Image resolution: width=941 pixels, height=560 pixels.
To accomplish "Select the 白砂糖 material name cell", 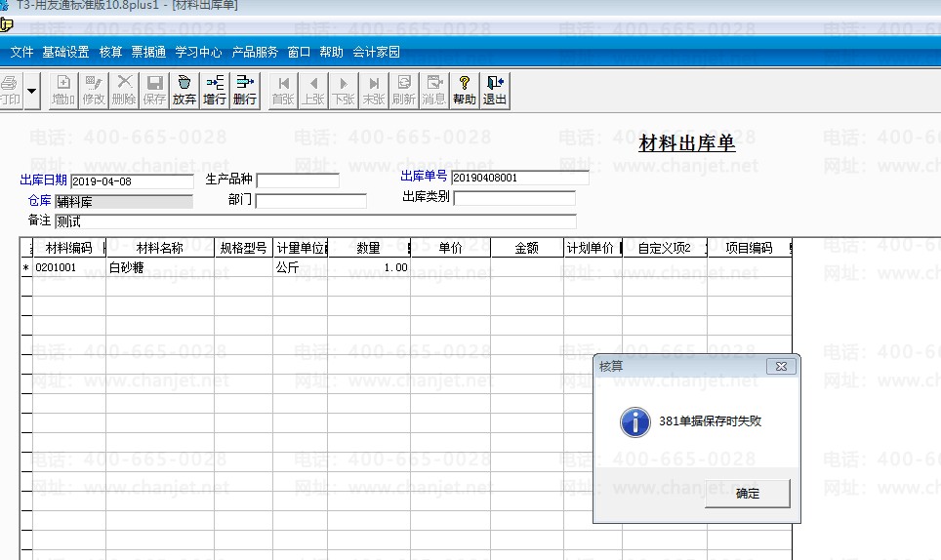I will click(x=159, y=267).
